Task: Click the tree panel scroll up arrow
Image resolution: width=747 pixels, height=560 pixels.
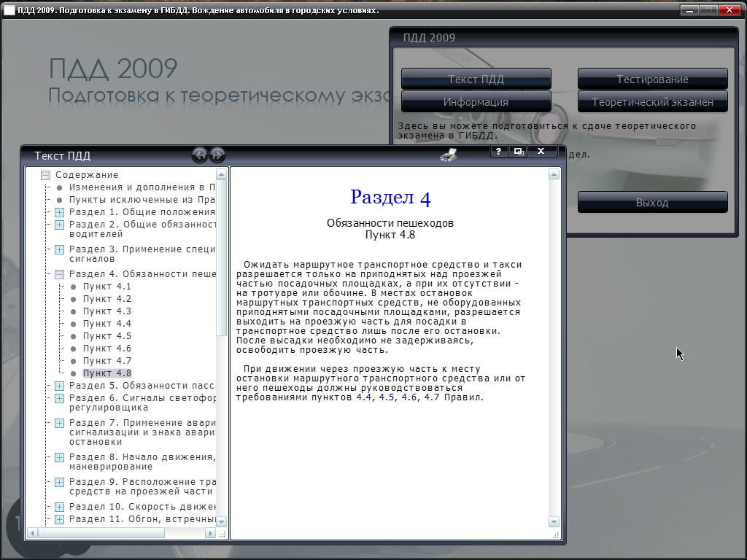Action: (x=221, y=175)
